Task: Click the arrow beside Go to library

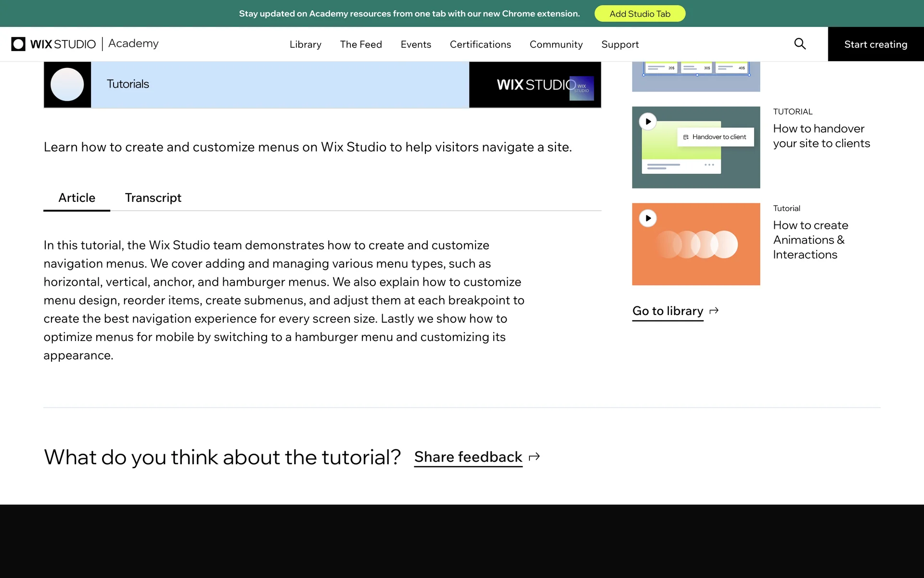Action: pyautogui.click(x=714, y=311)
